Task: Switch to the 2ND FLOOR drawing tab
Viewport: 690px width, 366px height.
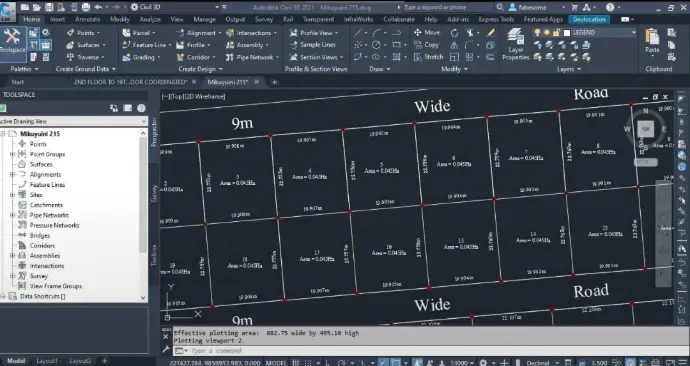Action: coord(130,82)
